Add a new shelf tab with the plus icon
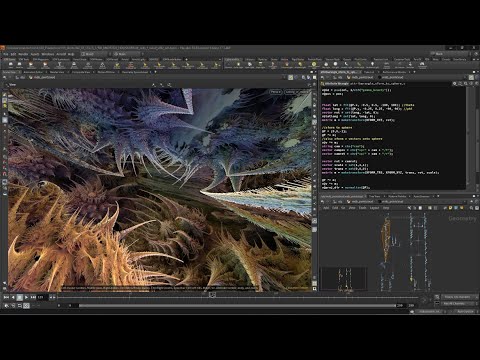The image size is (480, 360). (186, 59)
